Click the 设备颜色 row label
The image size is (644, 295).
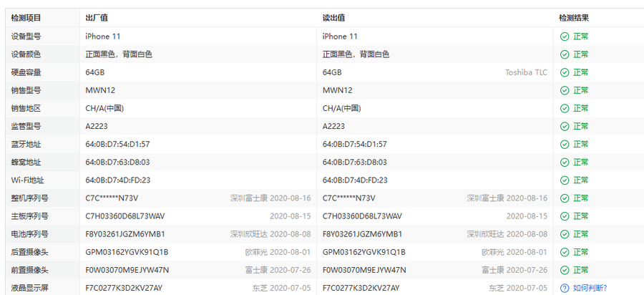click(x=26, y=54)
